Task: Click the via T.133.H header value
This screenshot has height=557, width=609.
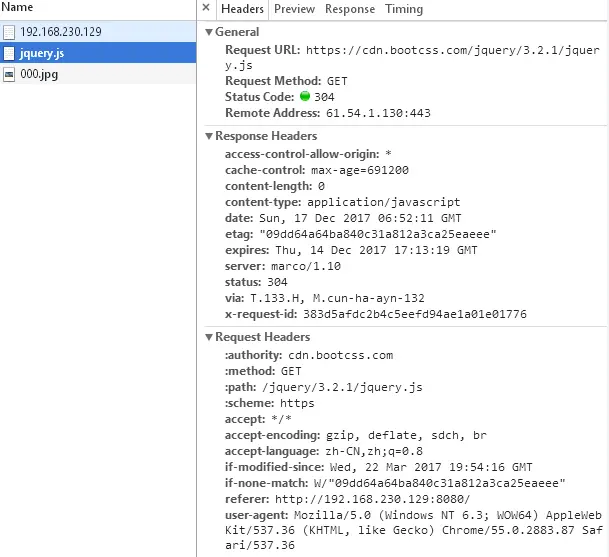Action: coord(338,298)
